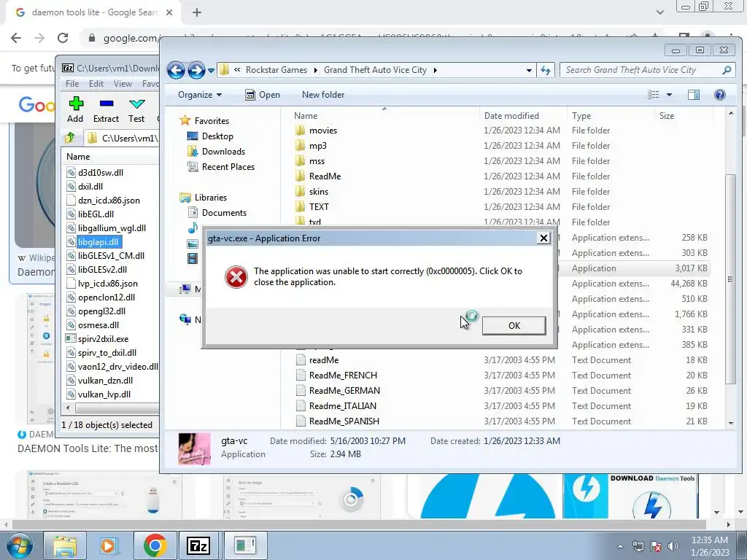Open the recent locations dropdown arrow in Explorer

point(211,71)
